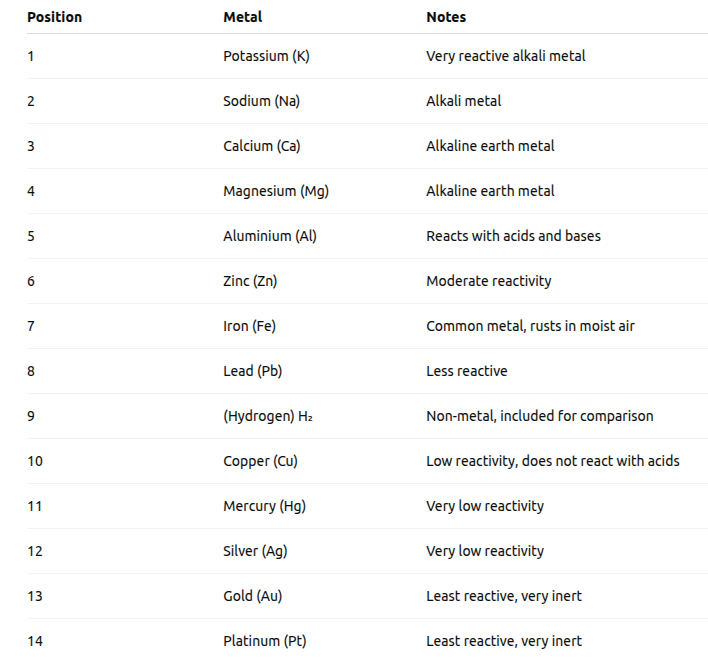The height and width of the screenshot is (659, 708).
Task: Click the Metal column header
Action: pos(242,17)
